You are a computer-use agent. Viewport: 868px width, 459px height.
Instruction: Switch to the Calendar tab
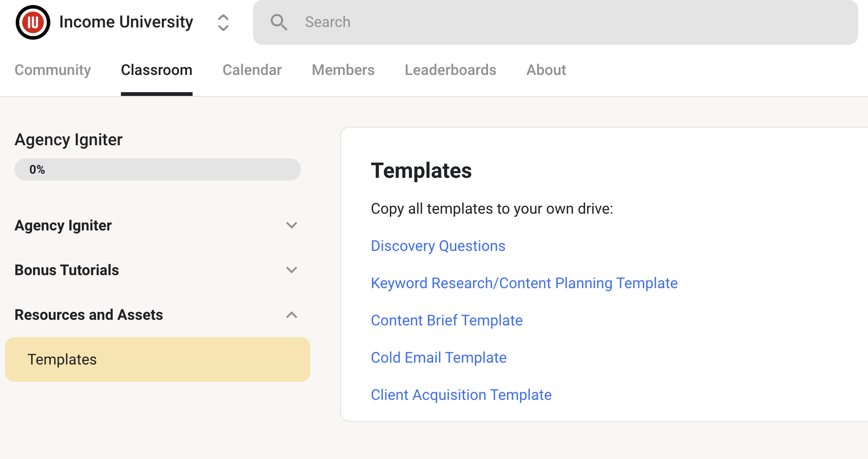[252, 70]
